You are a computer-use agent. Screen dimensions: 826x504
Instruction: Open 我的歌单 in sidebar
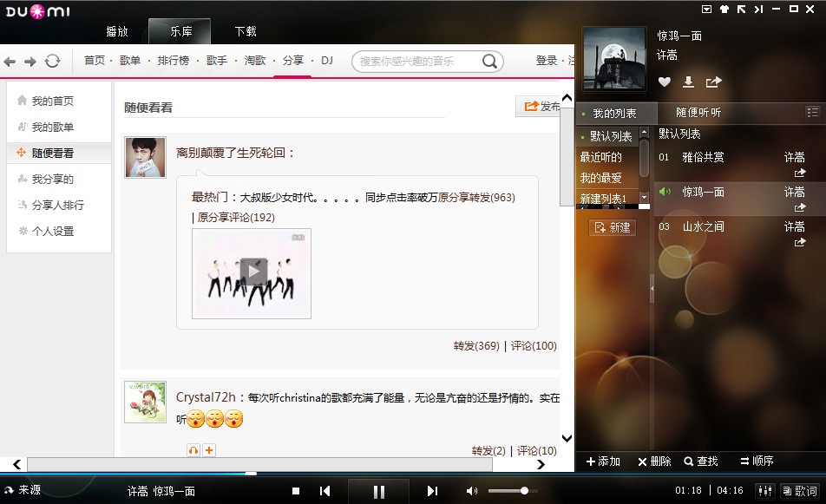click(x=52, y=127)
